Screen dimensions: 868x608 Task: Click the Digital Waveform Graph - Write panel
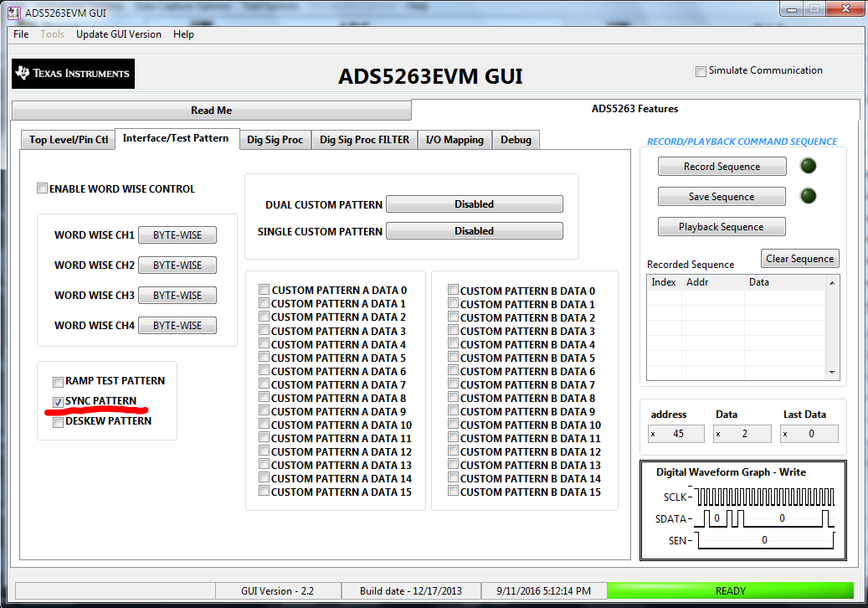(743, 511)
